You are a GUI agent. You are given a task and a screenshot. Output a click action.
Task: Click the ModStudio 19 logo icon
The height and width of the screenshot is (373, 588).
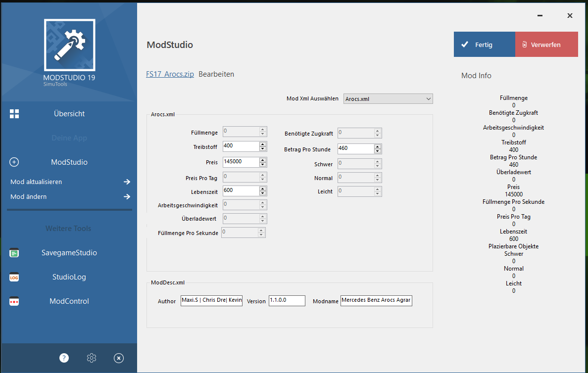[x=69, y=45]
